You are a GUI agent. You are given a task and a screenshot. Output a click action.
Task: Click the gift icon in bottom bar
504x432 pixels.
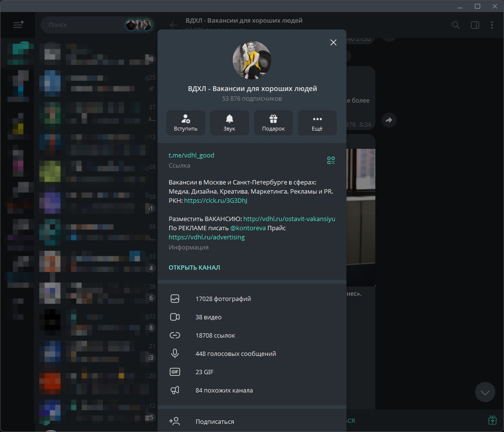pos(492,420)
